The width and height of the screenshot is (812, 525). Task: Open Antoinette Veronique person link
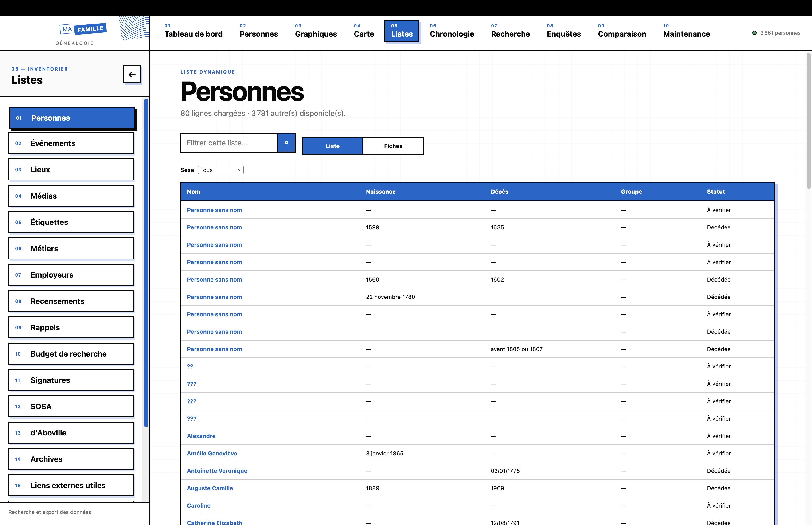click(x=217, y=471)
